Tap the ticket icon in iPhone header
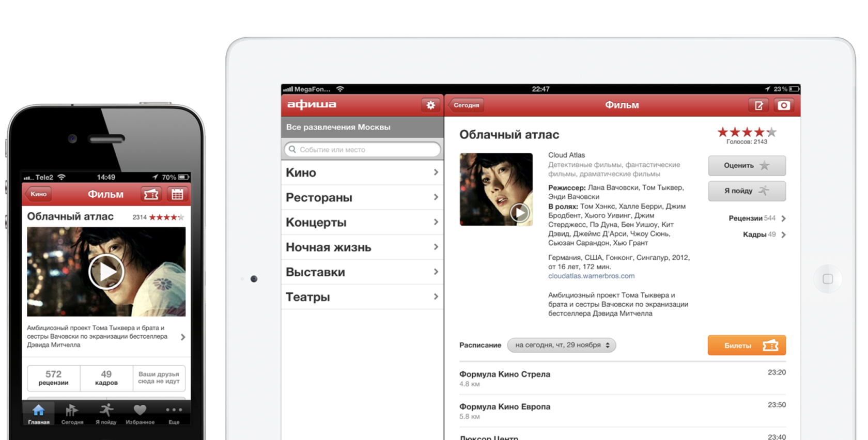Image resolution: width=868 pixels, height=440 pixels. [151, 195]
